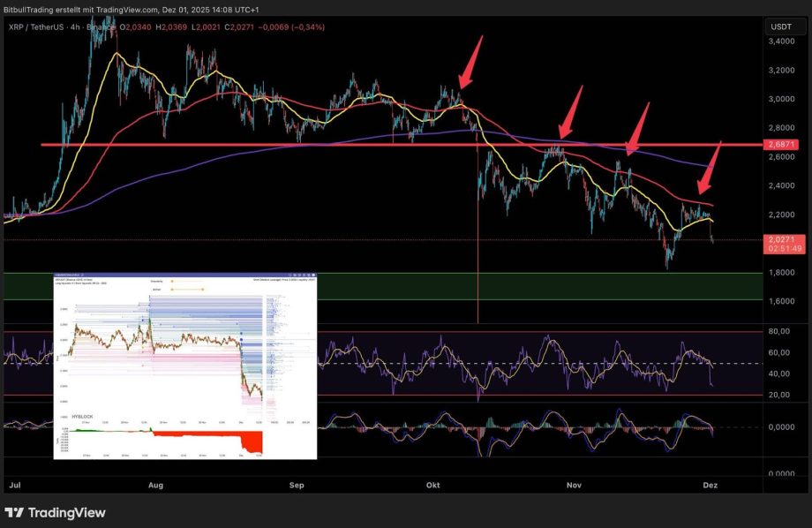Click the current price label 2,0271
The image size is (812, 528).
pos(780,238)
